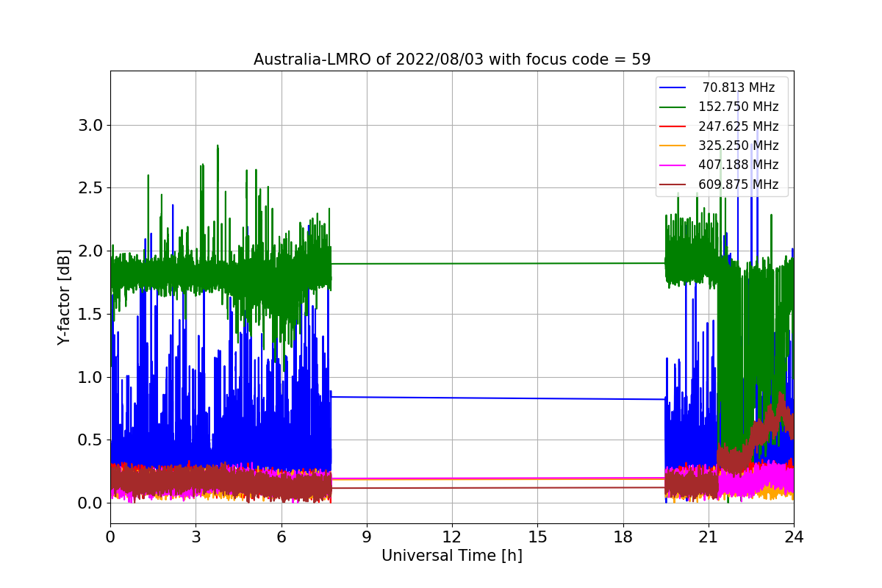Click the flat blue line across the data gap
Image resolution: width=882 pixels, height=588 pixels.
click(498, 398)
